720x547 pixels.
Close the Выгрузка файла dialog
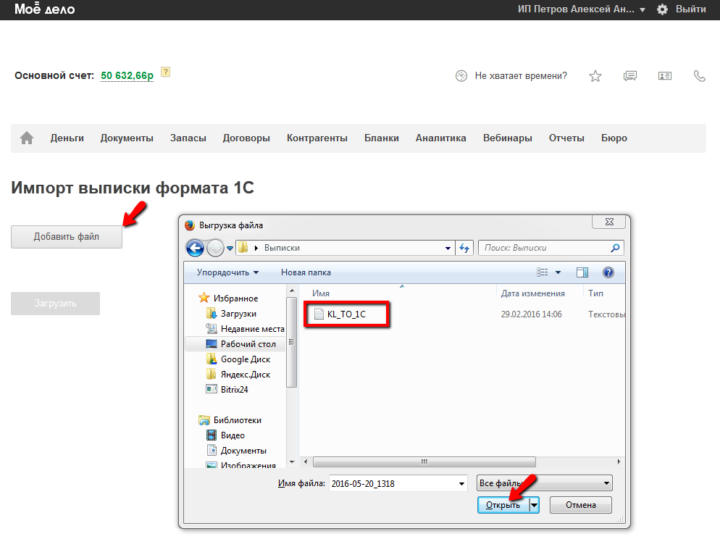[609, 222]
